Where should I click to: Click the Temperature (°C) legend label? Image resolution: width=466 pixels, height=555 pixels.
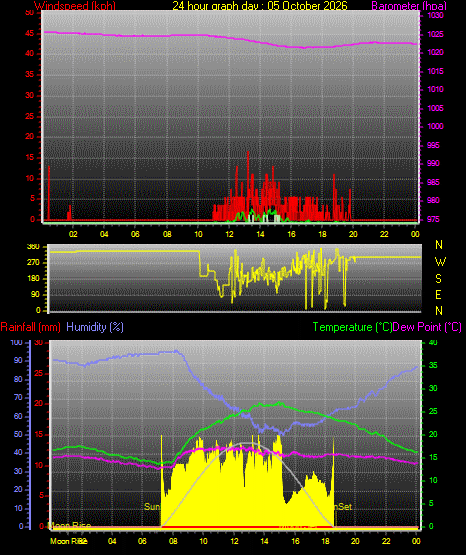tap(352, 327)
